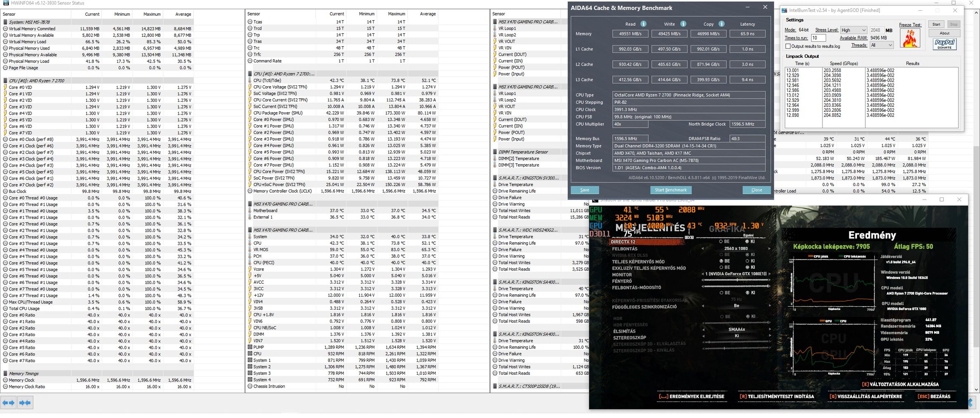Click the AIDA64 Save button
980x418 pixels.
pos(585,190)
